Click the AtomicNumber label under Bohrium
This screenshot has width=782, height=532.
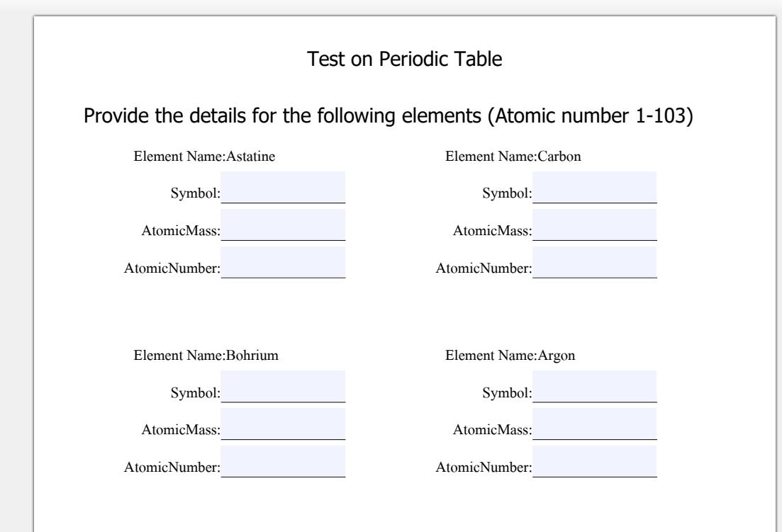(x=172, y=468)
